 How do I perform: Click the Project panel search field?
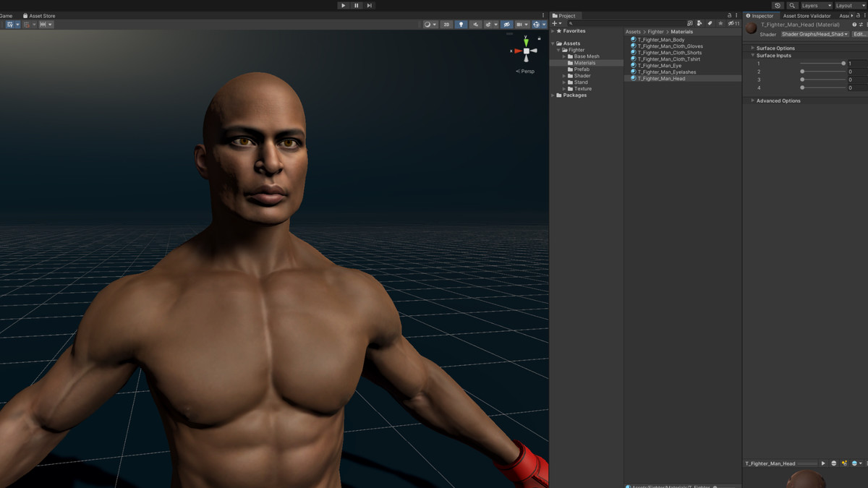coord(625,24)
